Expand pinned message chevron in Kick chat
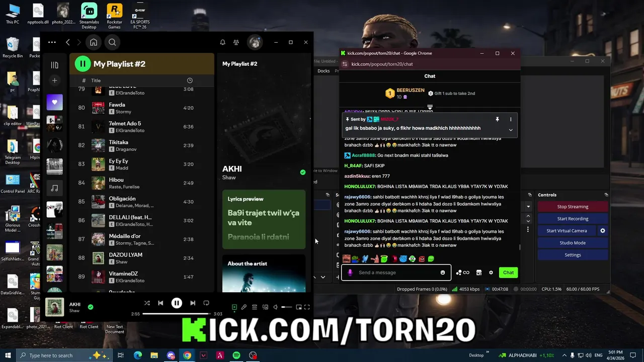644x362 pixels. click(511, 130)
